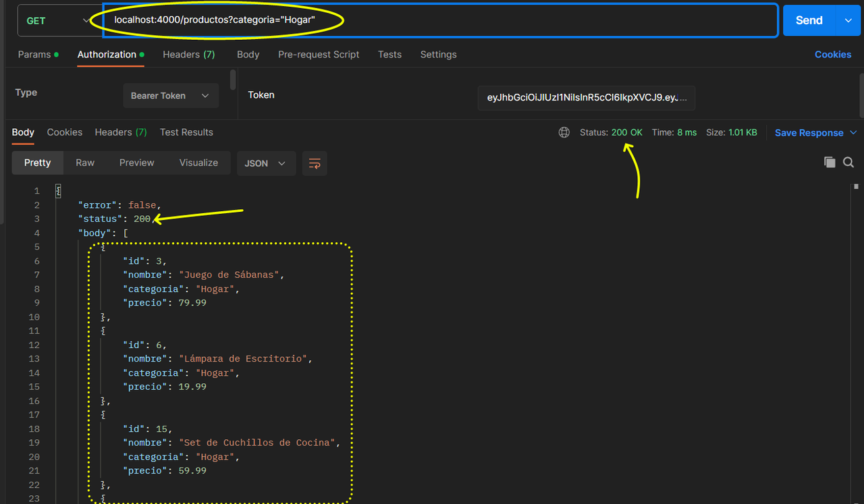Click the "id": 15 line
The width and height of the screenshot is (864, 504).
[148, 428]
